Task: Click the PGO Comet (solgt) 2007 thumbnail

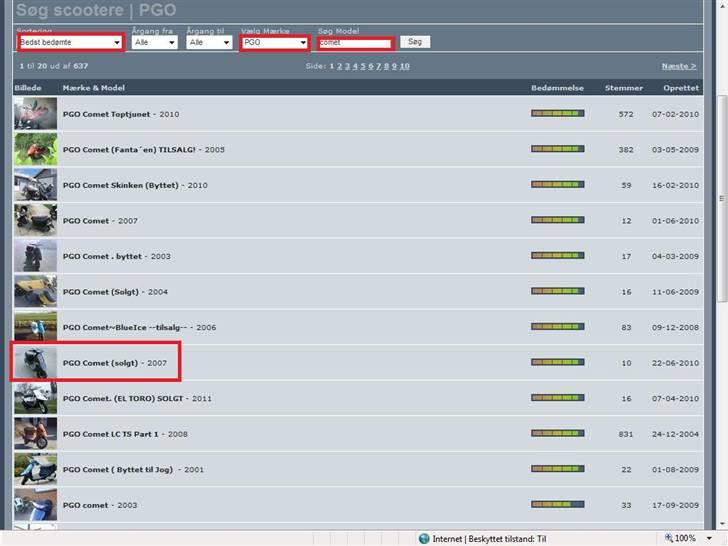Action: pos(35,362)
